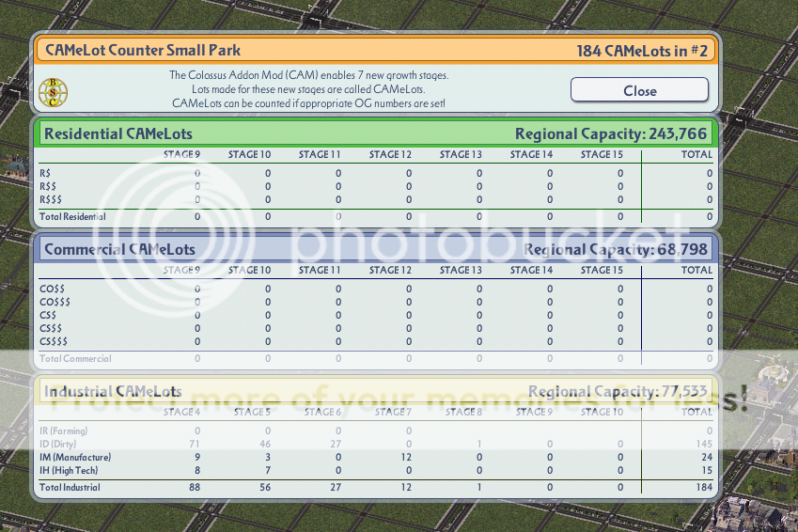Click 'CAMeLots can be counted' description line
The image size is (798, 532).
point(309,103)
